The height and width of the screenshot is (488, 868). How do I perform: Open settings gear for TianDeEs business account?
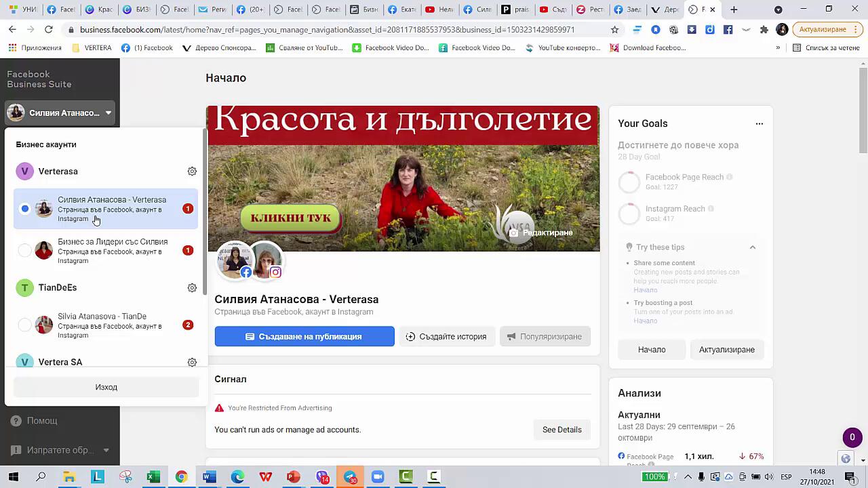pyautogui.click(x=192, y=288)
